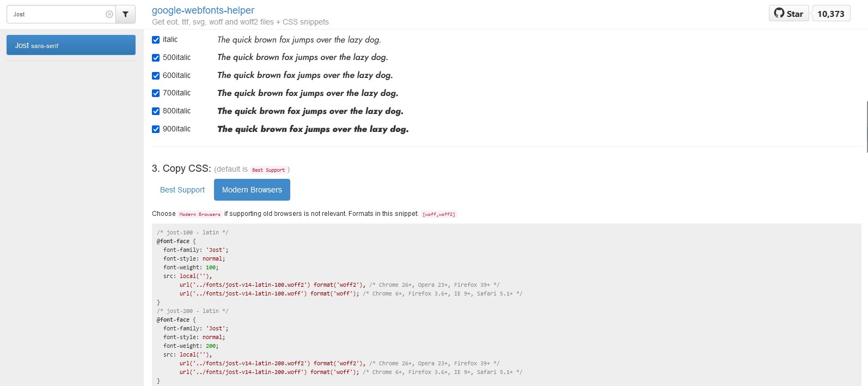This screenshot has height=386, width=868.
Task: Click the filter funnel icon
Action: [125, 15]
